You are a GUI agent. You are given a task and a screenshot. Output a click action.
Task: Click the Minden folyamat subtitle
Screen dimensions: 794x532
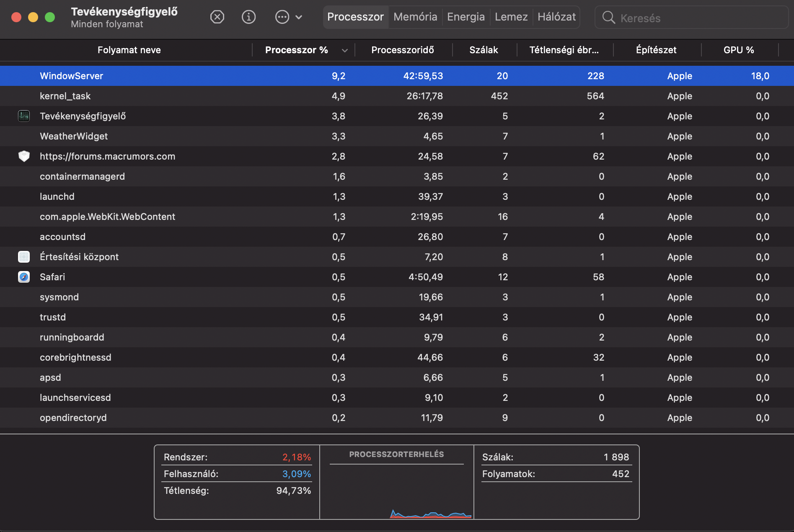pos(107,24)
